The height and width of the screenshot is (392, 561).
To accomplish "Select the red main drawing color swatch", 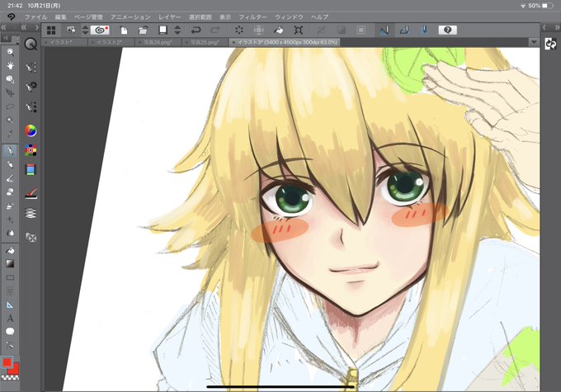I will click(x=7, y=362).
